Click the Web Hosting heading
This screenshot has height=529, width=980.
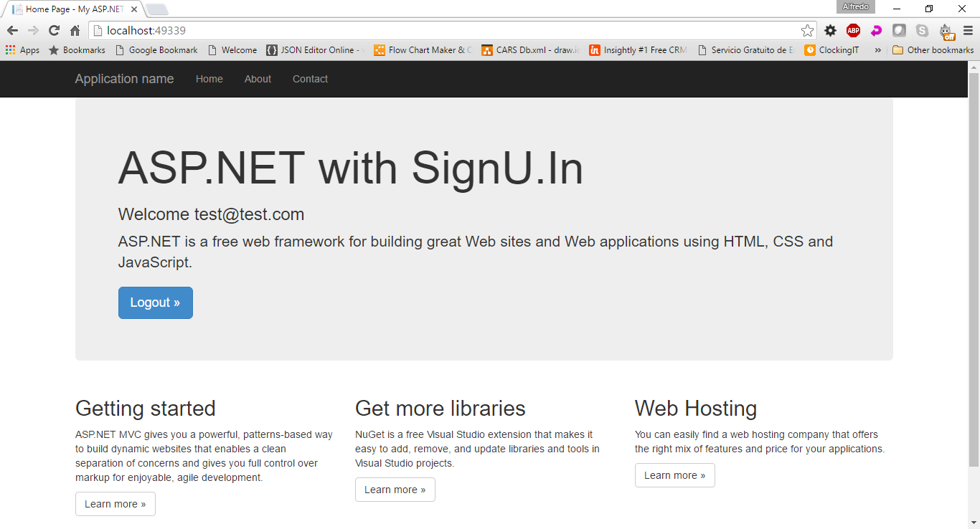click(696, 409)
